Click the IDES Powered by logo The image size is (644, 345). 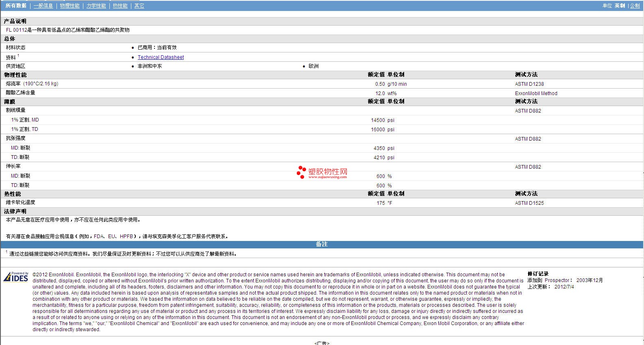coord(16,277)
